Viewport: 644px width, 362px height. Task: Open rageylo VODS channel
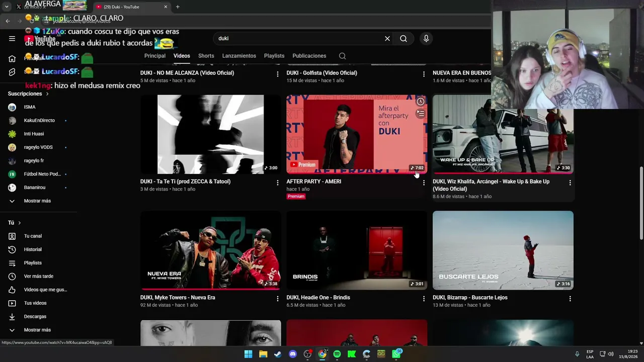(39, 147)
